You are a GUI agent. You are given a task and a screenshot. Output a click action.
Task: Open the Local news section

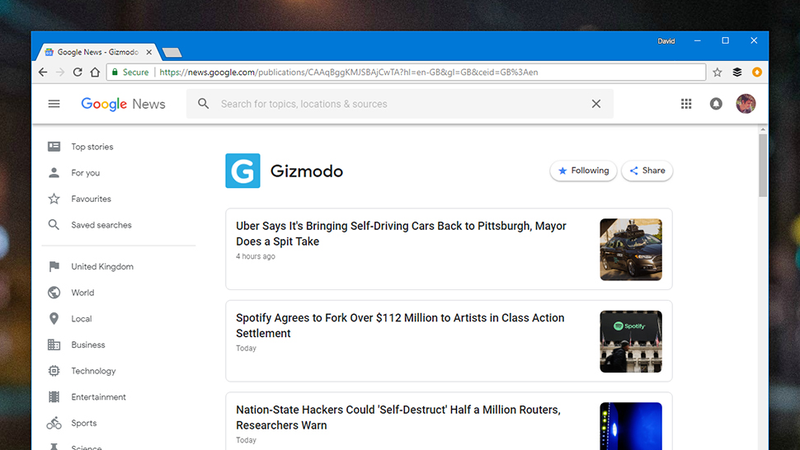click(82, 318)
